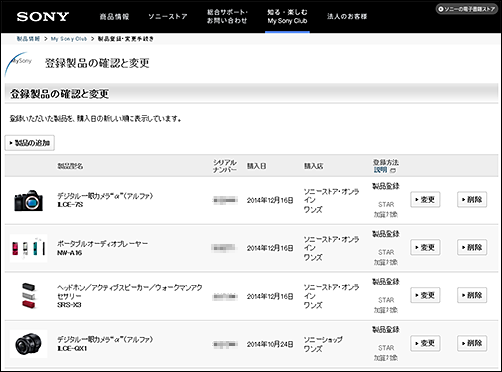The width and height of the screenshot is (502, 372).
Task: Click the 製品型名 column header
Action: [x=70, y=166]
